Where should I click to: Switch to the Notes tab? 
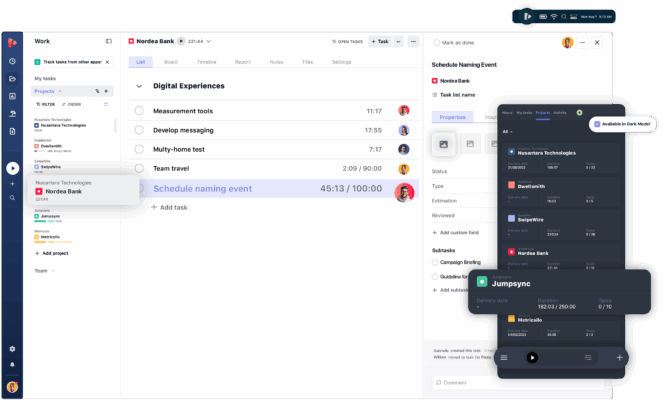click(277, 62)
